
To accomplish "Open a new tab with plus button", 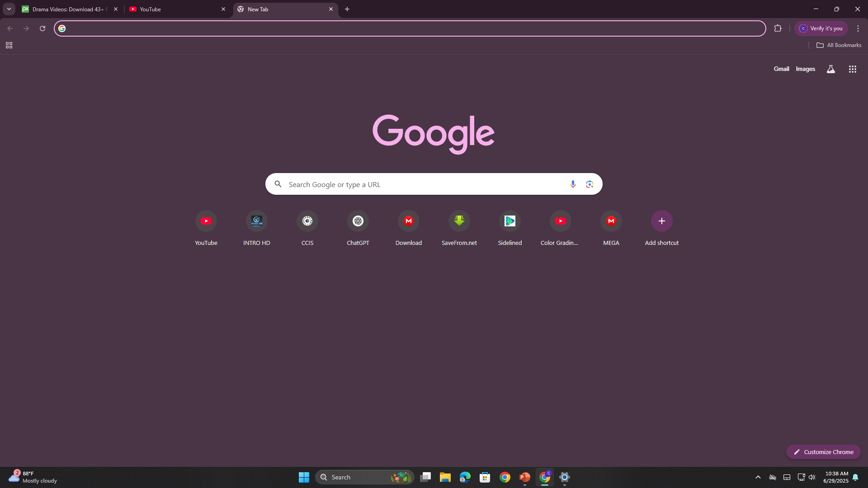I will (x=347, y=9).
